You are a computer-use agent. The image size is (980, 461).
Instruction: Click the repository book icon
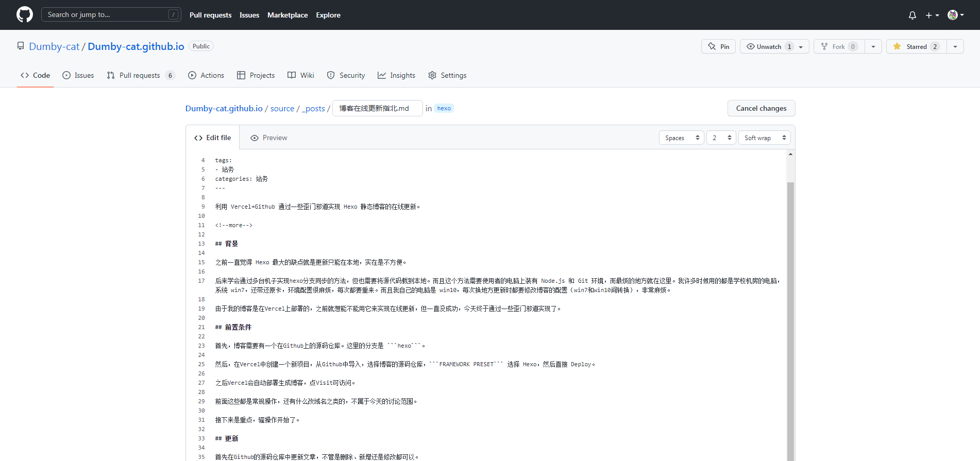click(21, 46)
